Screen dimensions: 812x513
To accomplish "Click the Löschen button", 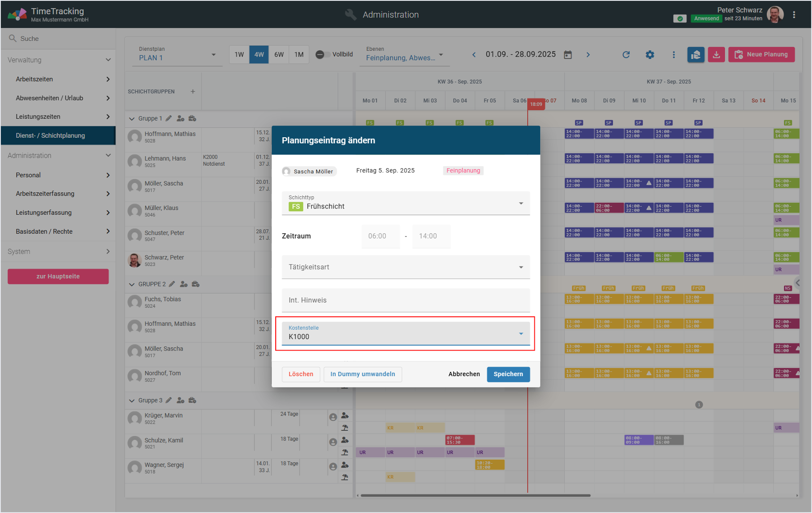I will point(300,374).
